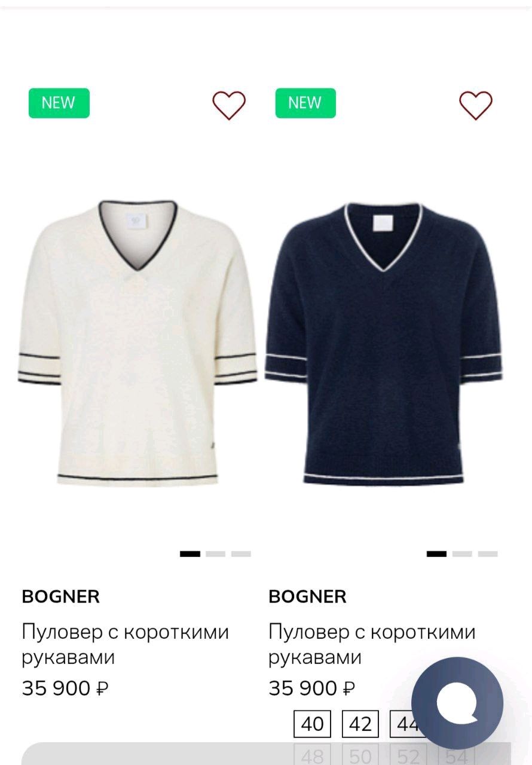This screenshot has width=532, height=765.
Task: Click NEW badge on white pullover
Action: coord(59,103)
